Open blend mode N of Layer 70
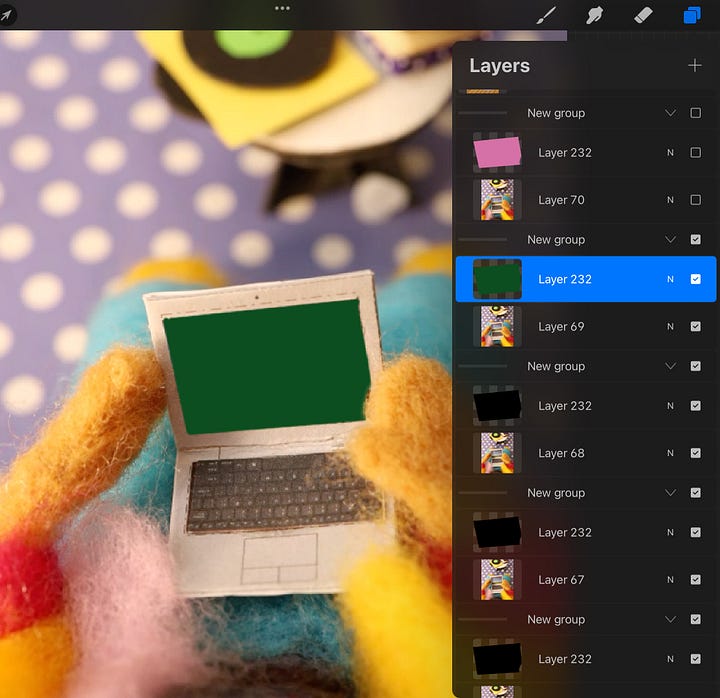The width and height of the screenshot is (720, 698). click(670, 200)
